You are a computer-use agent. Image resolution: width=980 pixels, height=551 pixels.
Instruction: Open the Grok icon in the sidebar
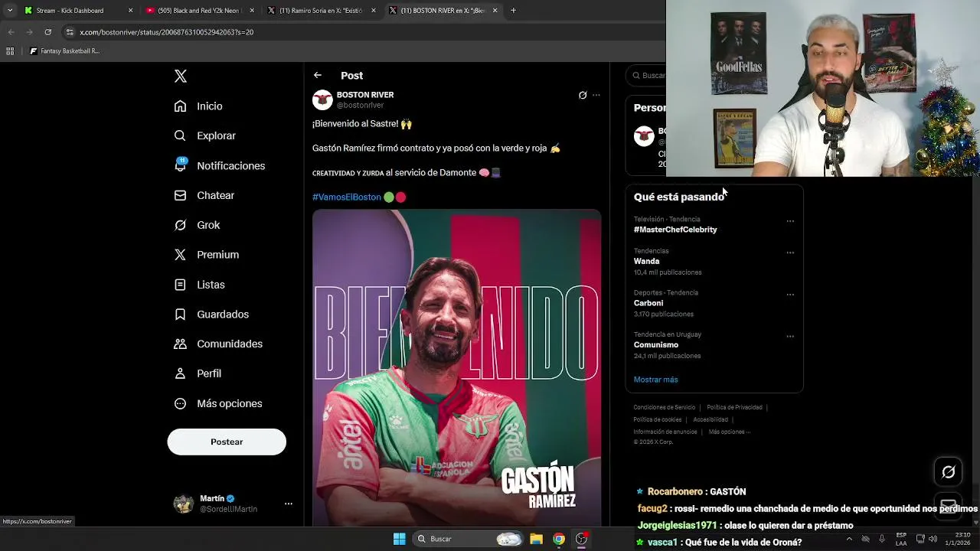(180, 225)
